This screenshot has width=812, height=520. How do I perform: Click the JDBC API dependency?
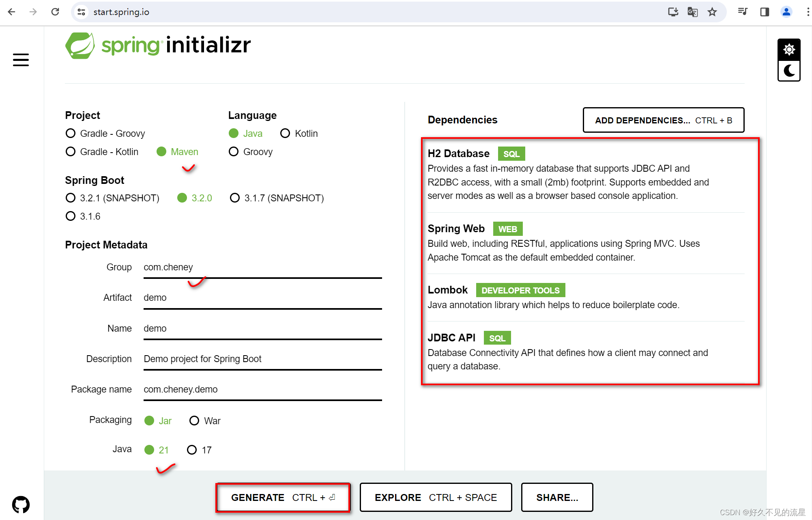click(x=586, y=352)
